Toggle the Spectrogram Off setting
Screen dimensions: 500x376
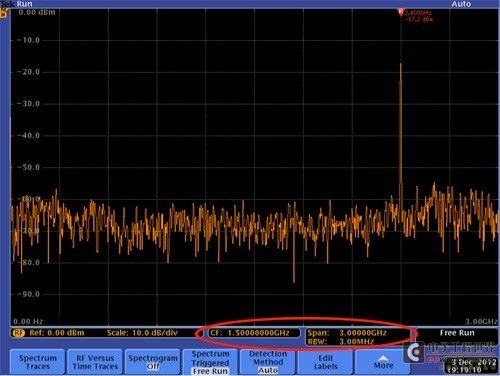153,362
